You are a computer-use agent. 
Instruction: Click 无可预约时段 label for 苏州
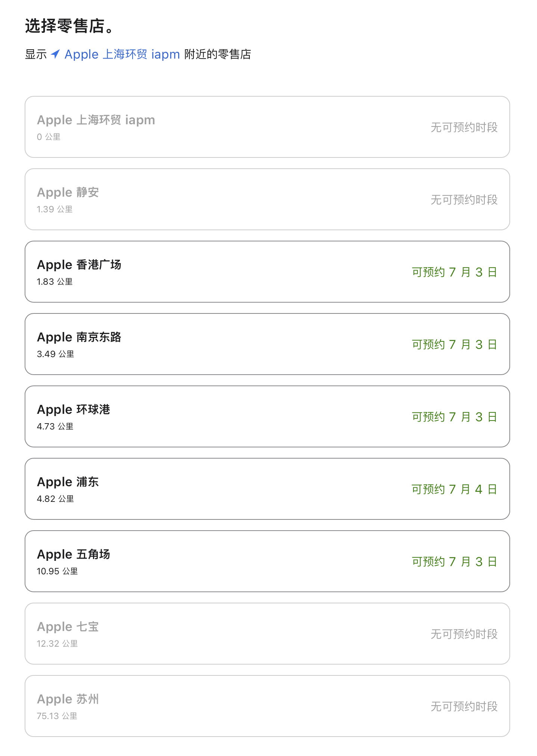464,706
